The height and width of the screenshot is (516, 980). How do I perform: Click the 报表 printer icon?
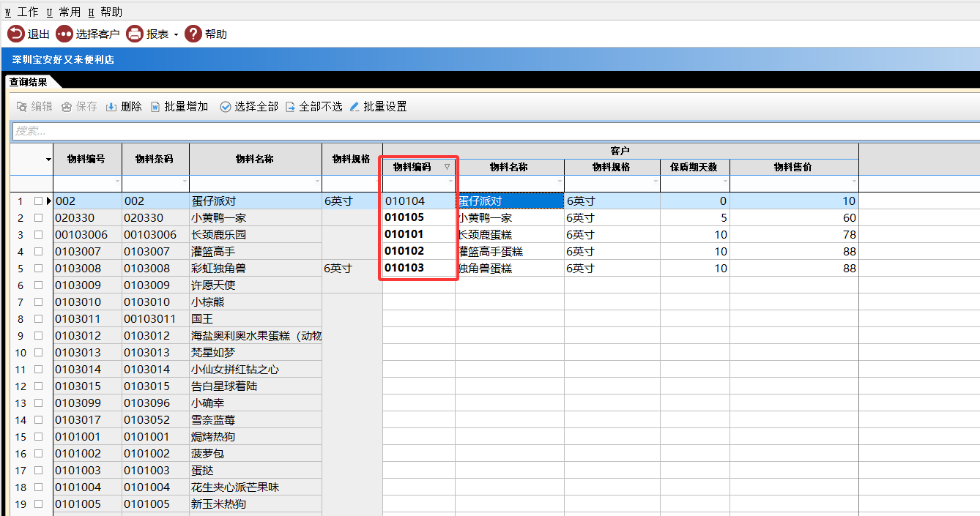(135, 34)
